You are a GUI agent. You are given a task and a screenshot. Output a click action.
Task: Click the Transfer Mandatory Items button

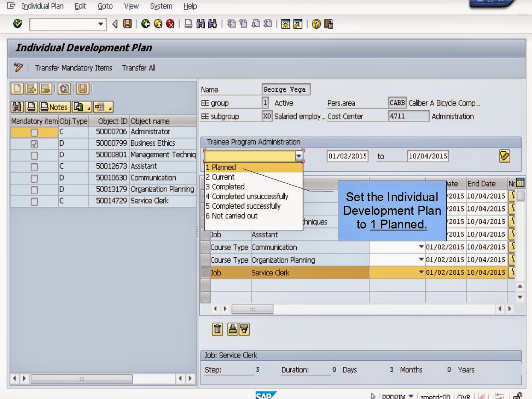click(x=74, y=68)
